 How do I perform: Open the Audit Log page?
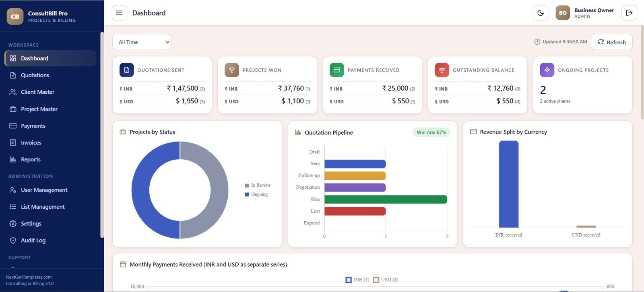tap(50, 241)
